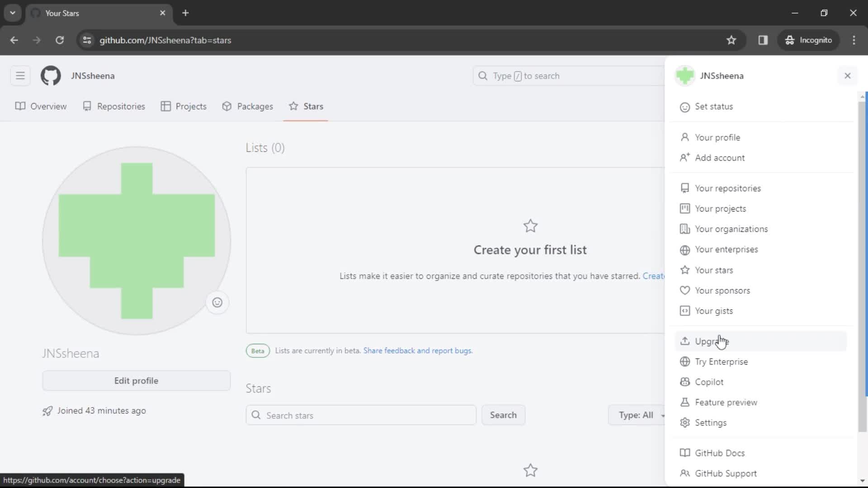Navigate to Your repositories
868x488 pixels.
coord(728,188)
